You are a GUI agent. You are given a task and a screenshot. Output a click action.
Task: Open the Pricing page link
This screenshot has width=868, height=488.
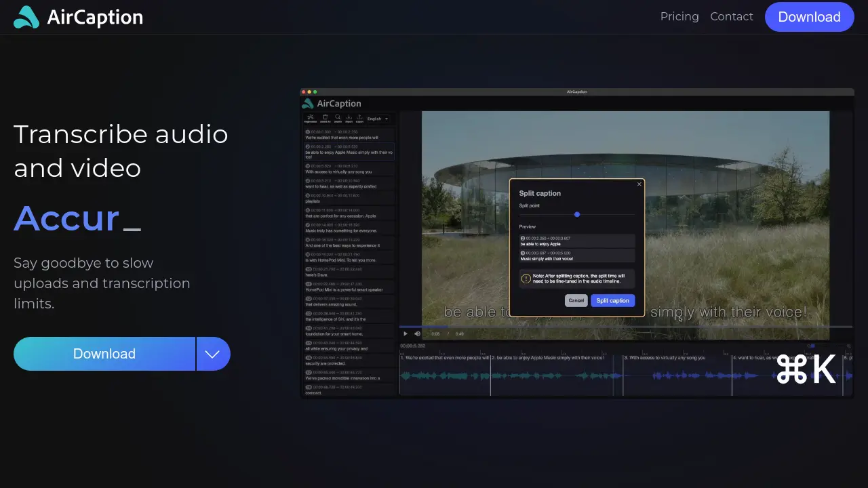679,17
